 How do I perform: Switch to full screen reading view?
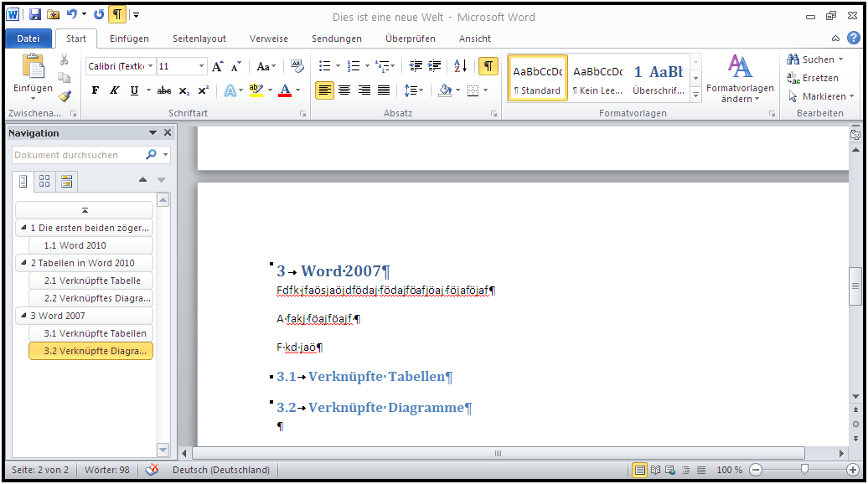pyautogui.click(x=655, y=470)
